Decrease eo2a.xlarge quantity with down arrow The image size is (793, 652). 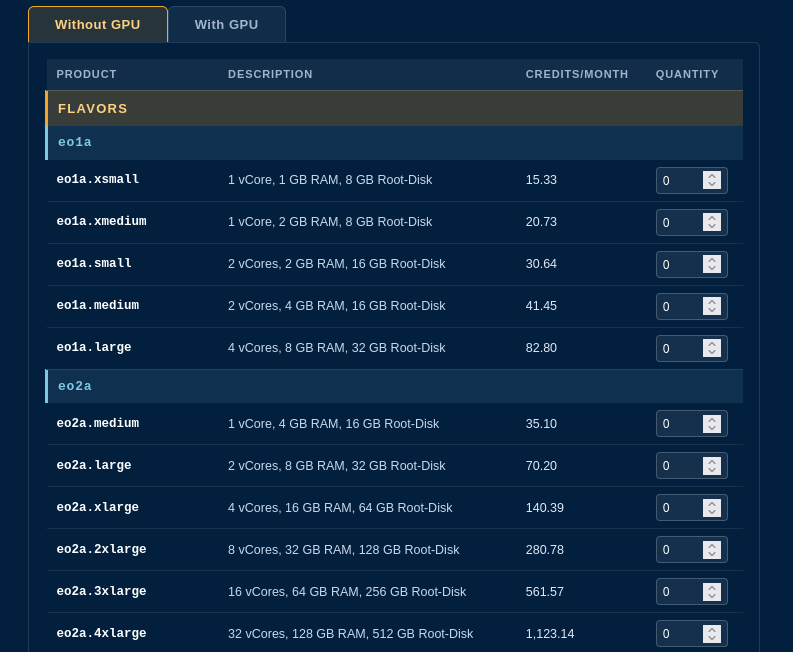(x=712, y=511)
